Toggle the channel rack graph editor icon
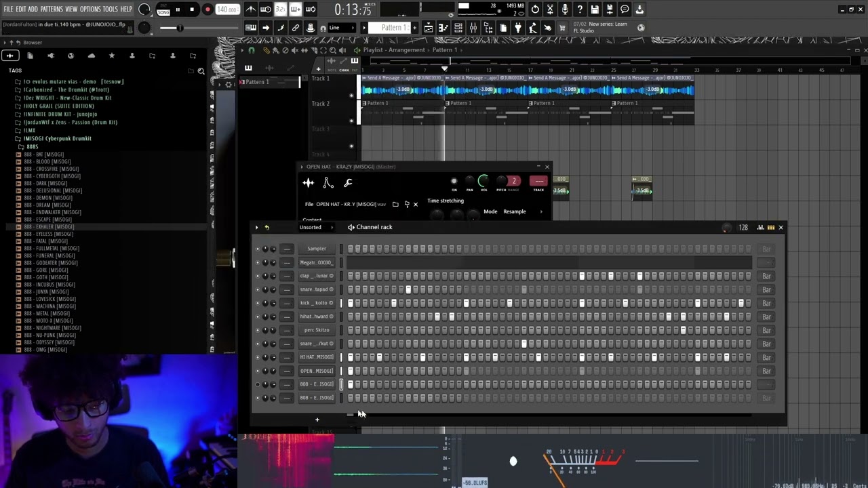Viewport: 868px width, 488px height. pos(761,227)
